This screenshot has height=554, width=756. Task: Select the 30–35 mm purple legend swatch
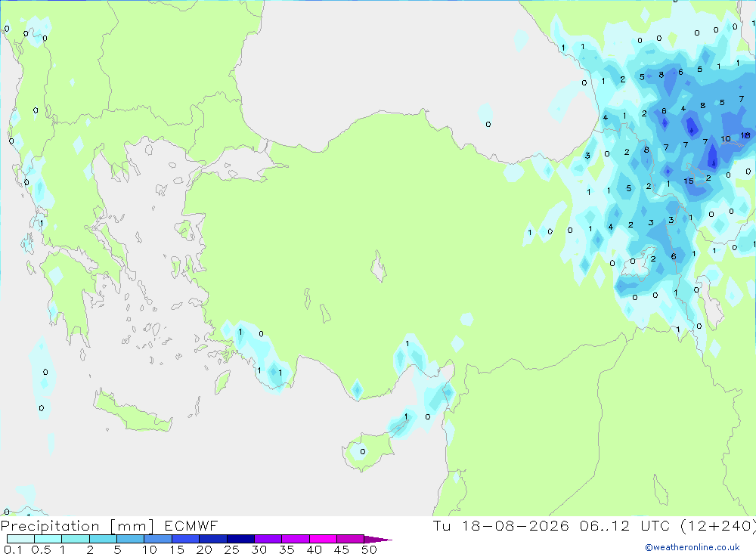[268, 539]
